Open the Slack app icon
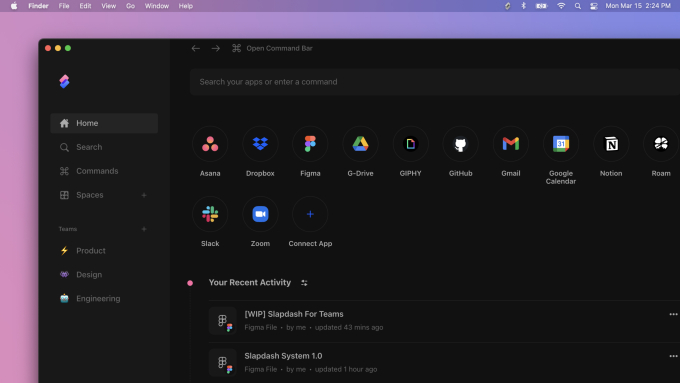This screenshot has width=680, height=383. pyautogui.click(x=210, y=214)
